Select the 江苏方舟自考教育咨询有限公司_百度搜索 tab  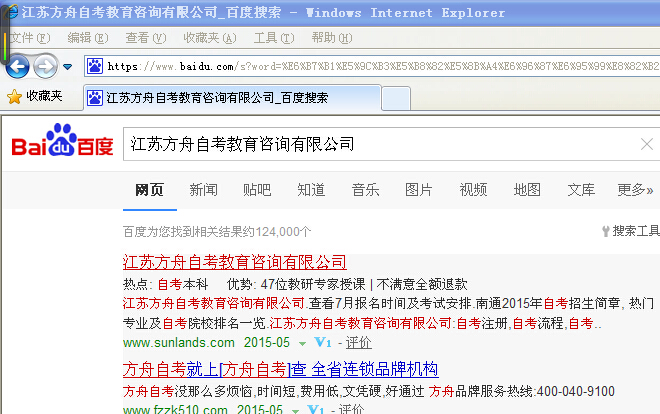[232, 98]
